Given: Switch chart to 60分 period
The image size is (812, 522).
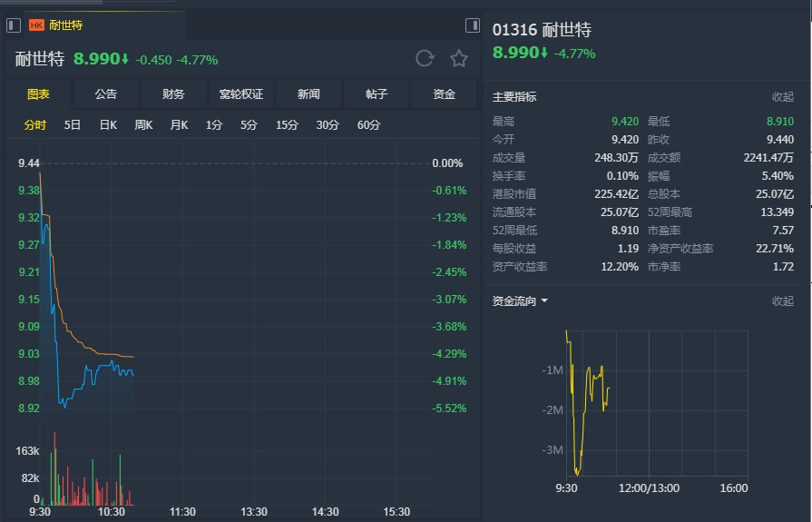Looking at the screenshot, I should point(369,125).
